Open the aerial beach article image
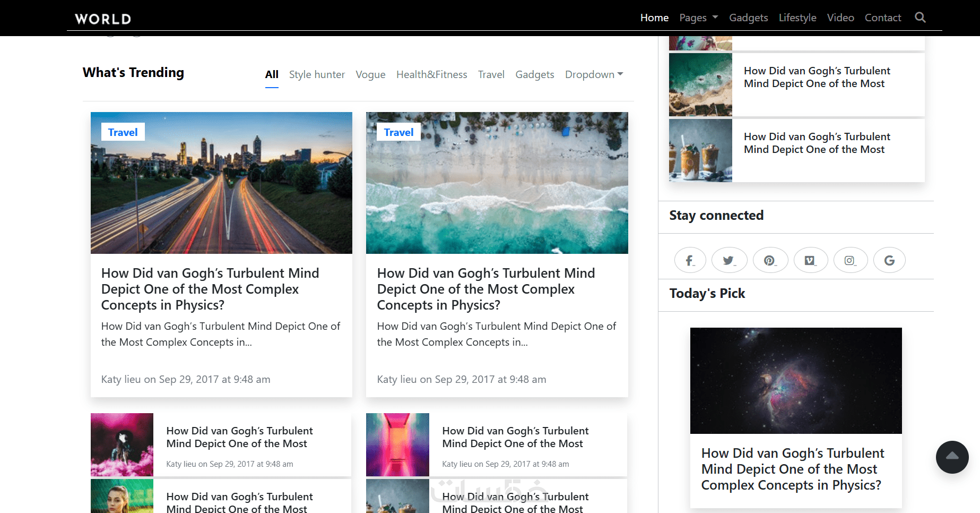Image resolution: width=980 pixels, height=513 pixels. click(x=497, y=183)
